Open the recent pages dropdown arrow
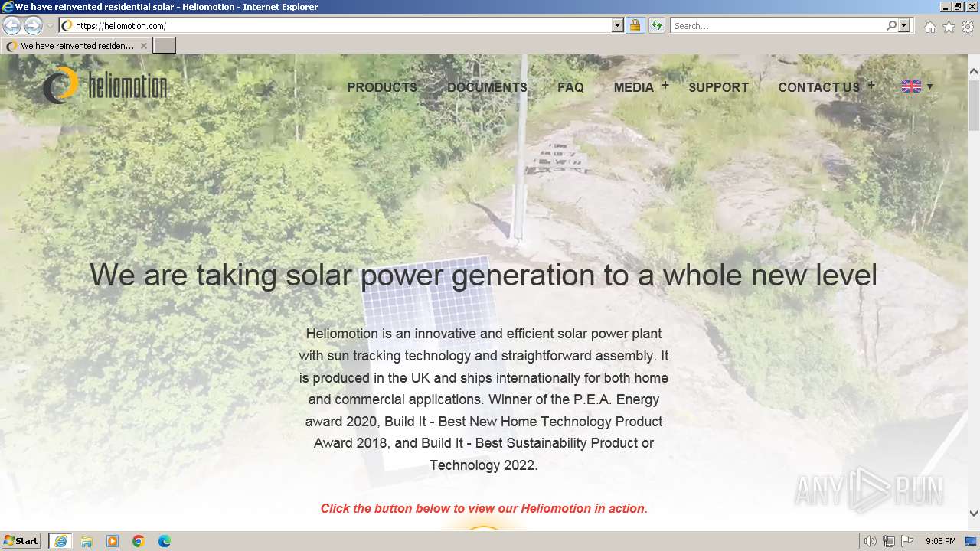This screenshot has width=980, height=551. point(50,26)
